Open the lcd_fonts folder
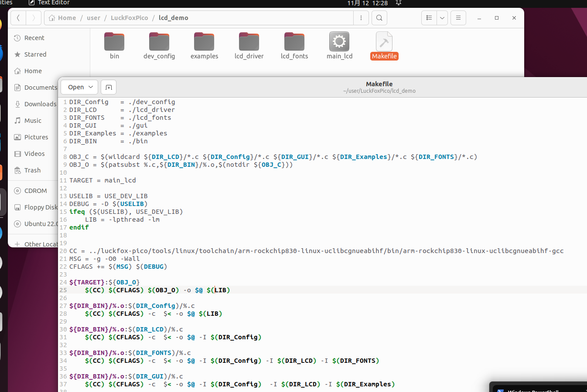587x392 pixels. pos(294,46)
